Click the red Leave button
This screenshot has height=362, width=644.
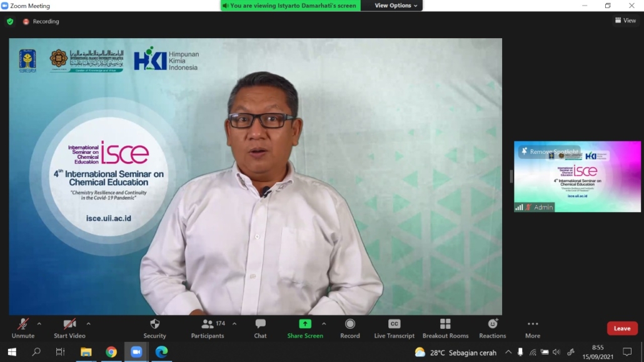tap(622, 328)
